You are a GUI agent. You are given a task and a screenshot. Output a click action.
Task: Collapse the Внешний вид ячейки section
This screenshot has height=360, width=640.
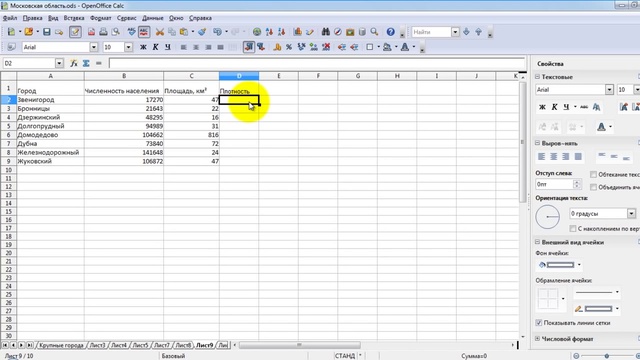[x=538, y=242]
